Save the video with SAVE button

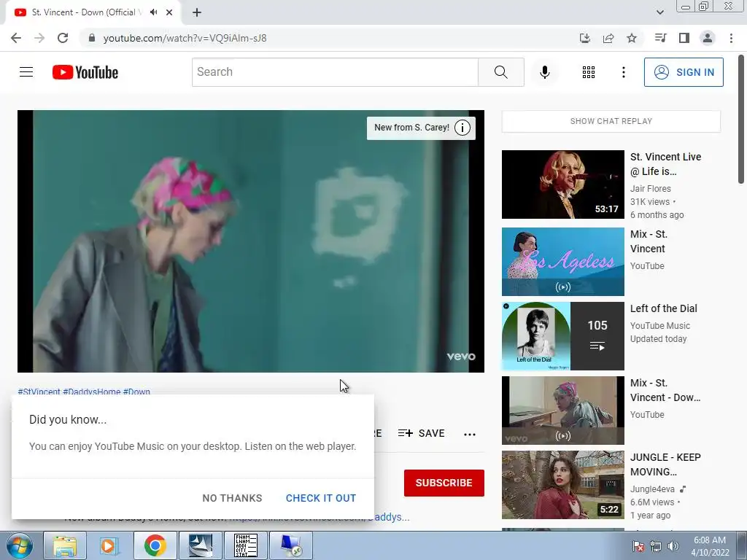[421, 433]
